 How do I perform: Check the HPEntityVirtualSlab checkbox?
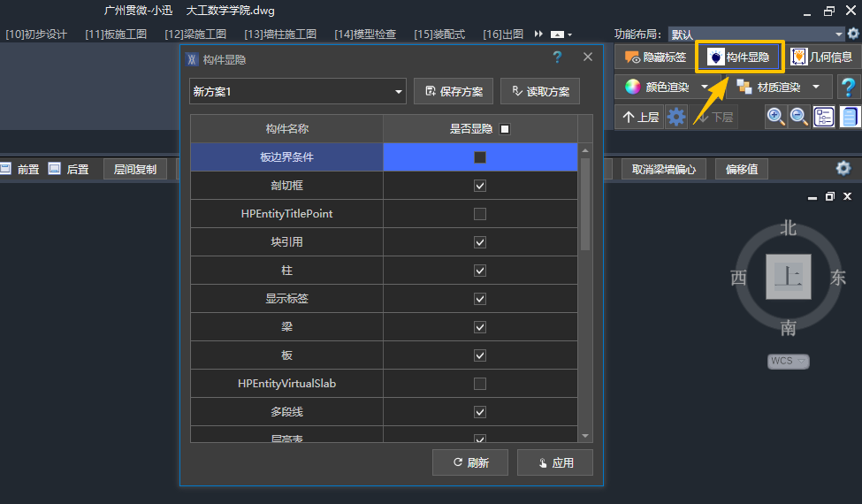pos(480,384)
